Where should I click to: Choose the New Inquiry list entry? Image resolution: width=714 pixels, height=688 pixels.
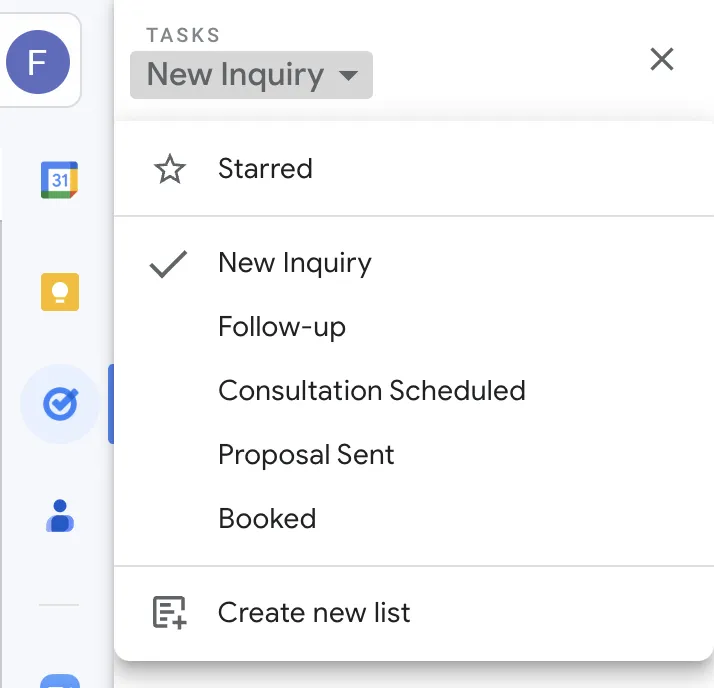click(x=294, y=264)
